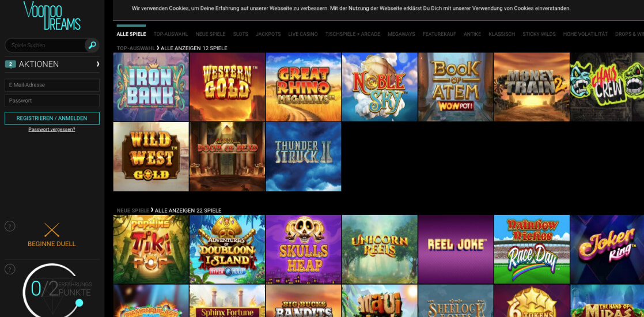Select the Megaways tab
The width and height of the screenshot is (644, 317).
(401, 34)
